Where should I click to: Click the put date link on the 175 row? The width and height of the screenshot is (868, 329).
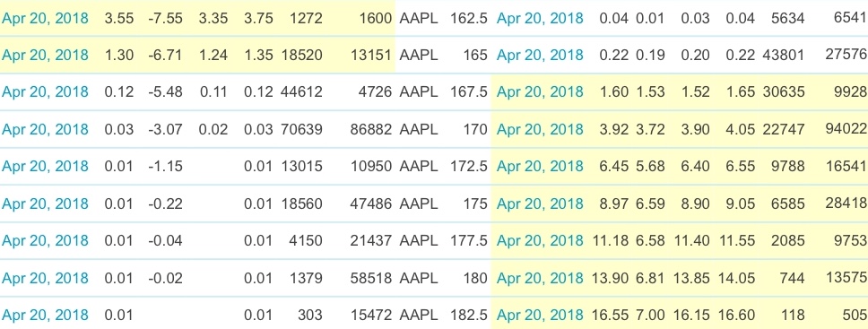(540, 203)
